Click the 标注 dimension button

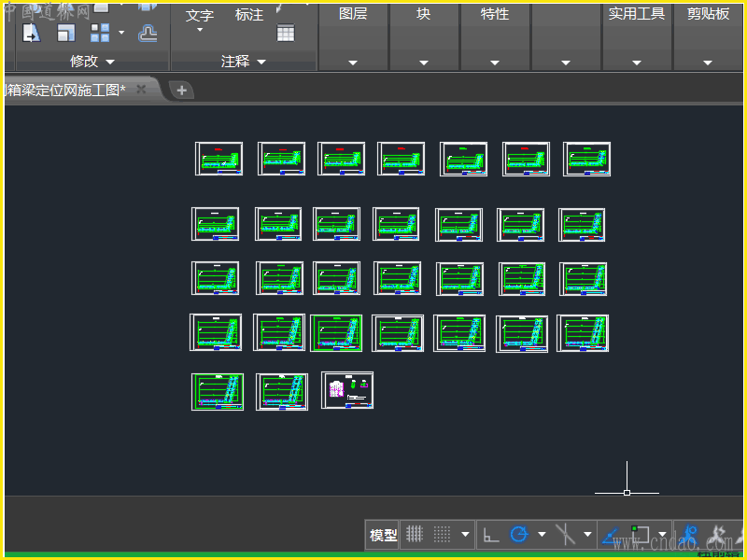[x=249, y=15]
